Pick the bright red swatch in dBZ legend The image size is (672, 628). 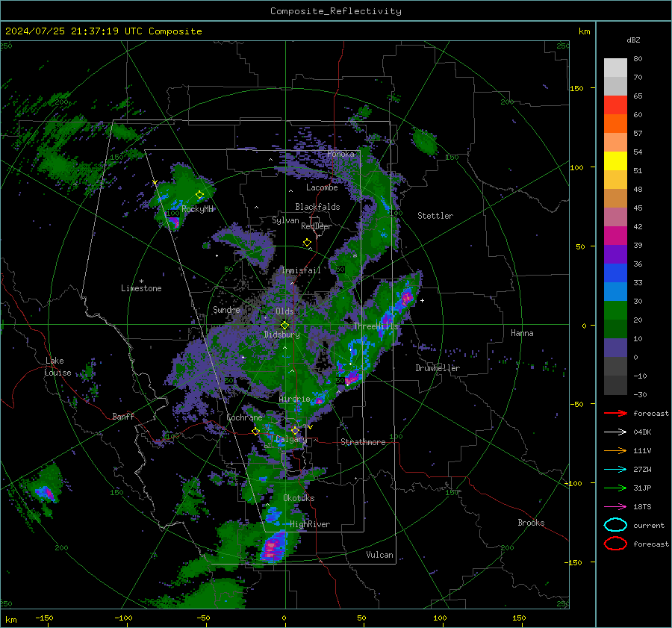[615, 105]
